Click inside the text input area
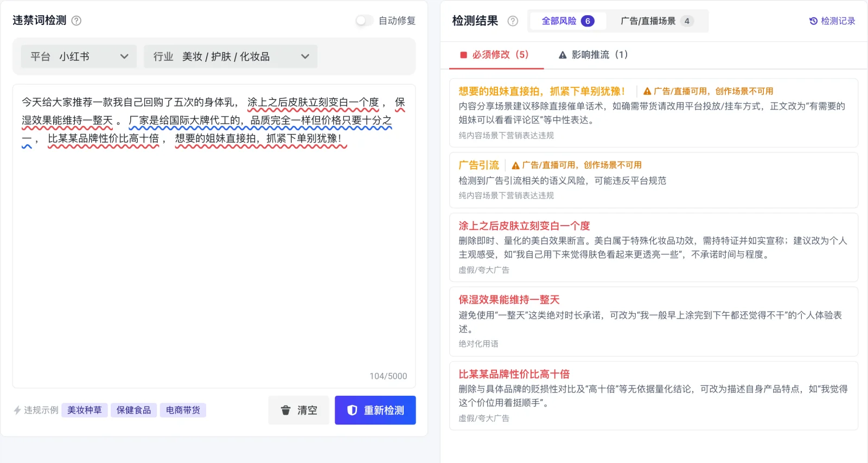Viewport: 868px width, 463px height. click(x=214, y=236)
